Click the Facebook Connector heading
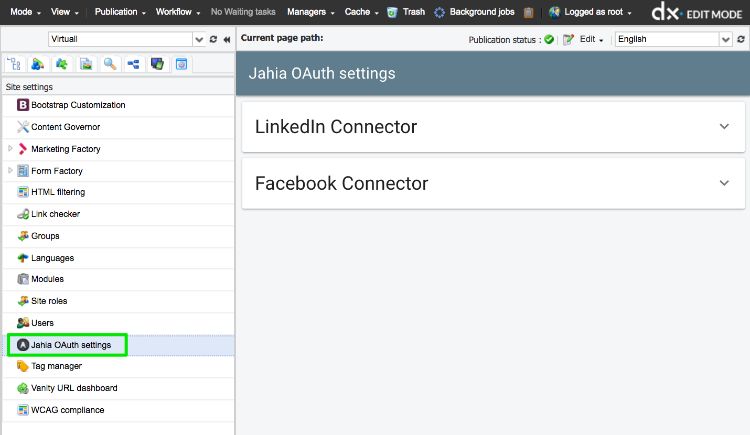 point(342,183)
